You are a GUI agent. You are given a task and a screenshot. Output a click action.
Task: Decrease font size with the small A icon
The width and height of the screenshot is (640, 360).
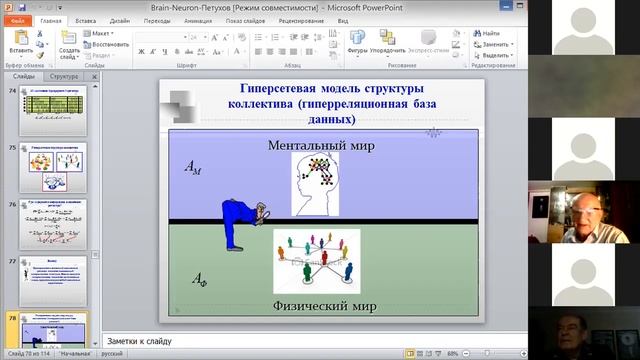tap(225, 38)
